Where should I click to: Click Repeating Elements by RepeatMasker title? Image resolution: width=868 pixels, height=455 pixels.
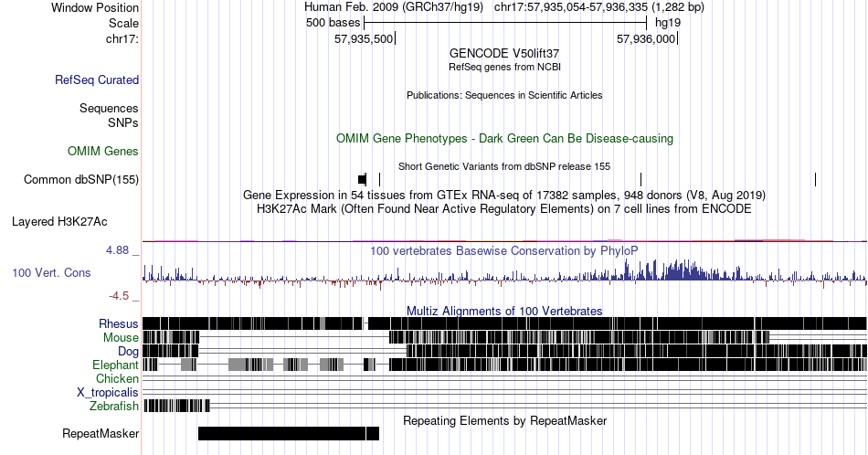pos(504,420)
